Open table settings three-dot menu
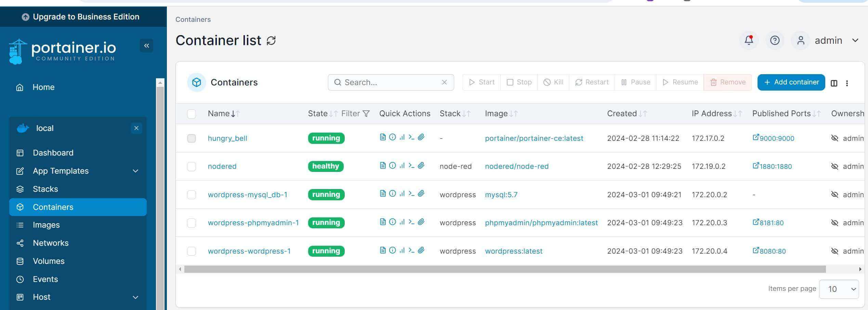868x310 pixels. [847, 83]
